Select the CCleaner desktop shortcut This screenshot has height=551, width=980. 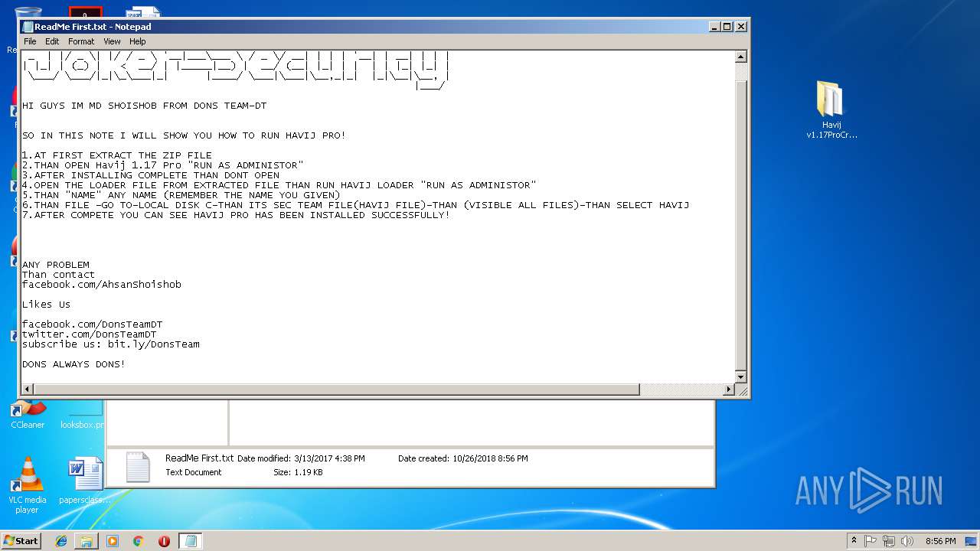coord(28,415)
